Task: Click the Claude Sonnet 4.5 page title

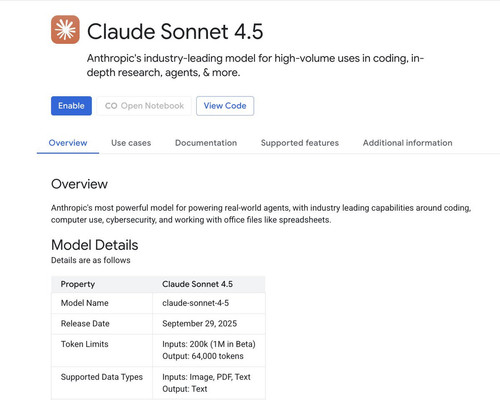Action: click(175, 32)
